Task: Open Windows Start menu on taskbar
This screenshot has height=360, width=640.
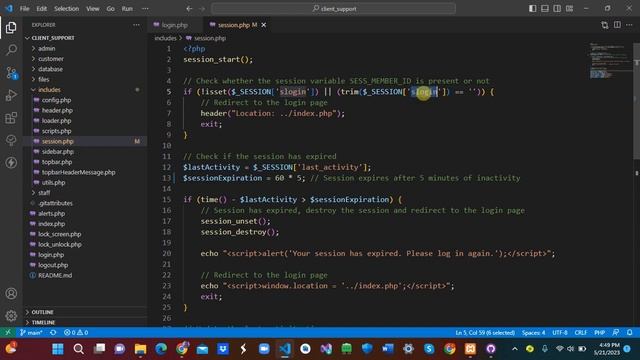Action: click(58, 349)
